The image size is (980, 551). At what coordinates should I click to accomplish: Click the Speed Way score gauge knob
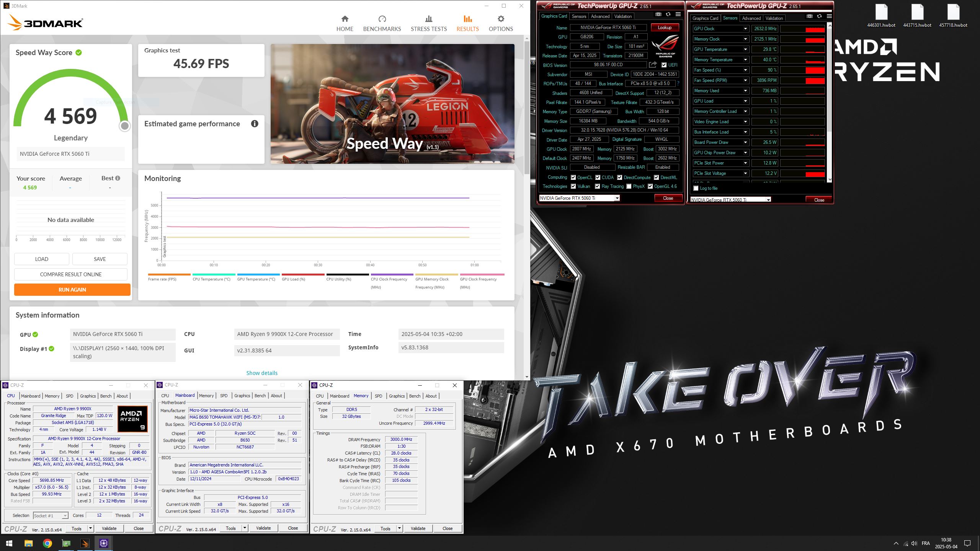pyautogui.click(x=125, y=126)
